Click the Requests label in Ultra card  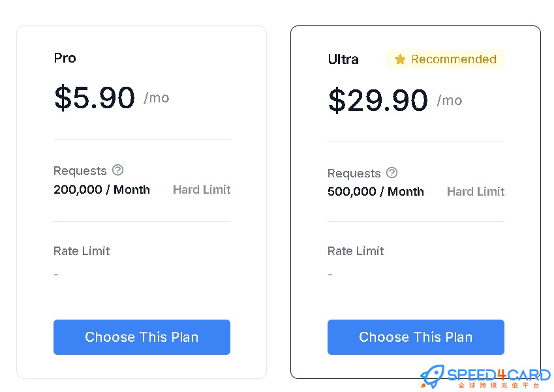[354, 173]
